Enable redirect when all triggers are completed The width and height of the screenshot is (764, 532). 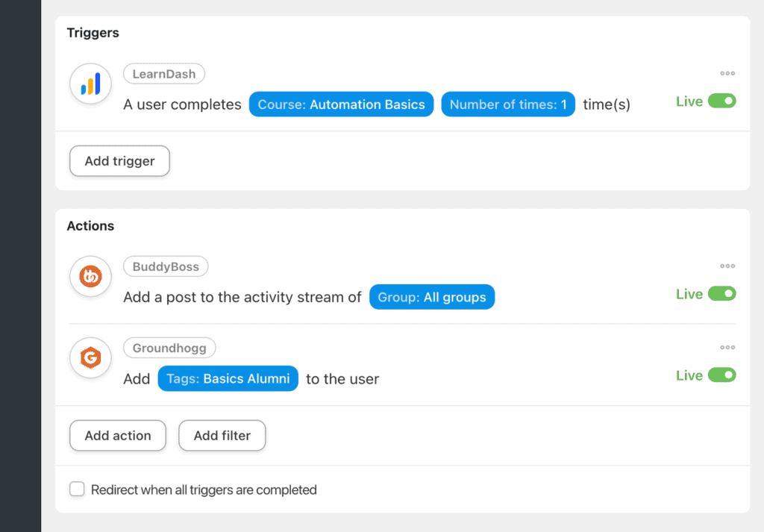77,489
